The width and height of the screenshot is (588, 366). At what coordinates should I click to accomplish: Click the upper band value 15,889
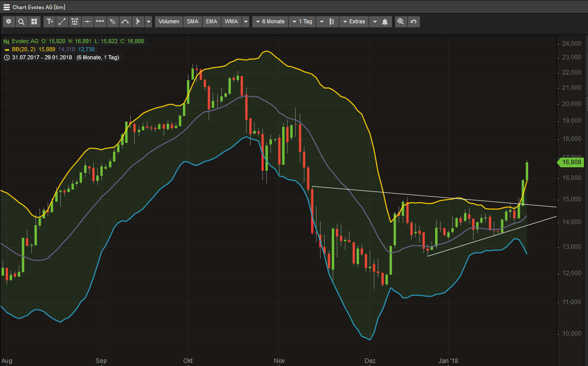point(47,49)
